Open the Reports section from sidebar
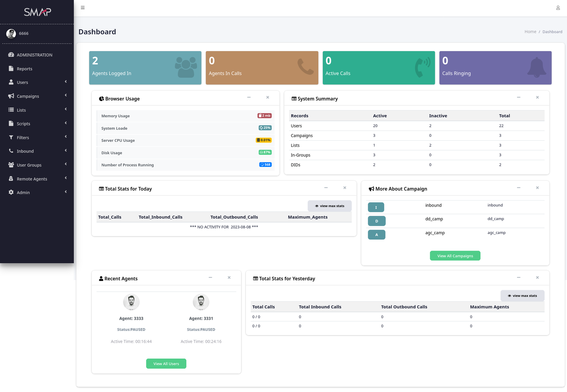 pyautogui.click(x=24, y=68)
